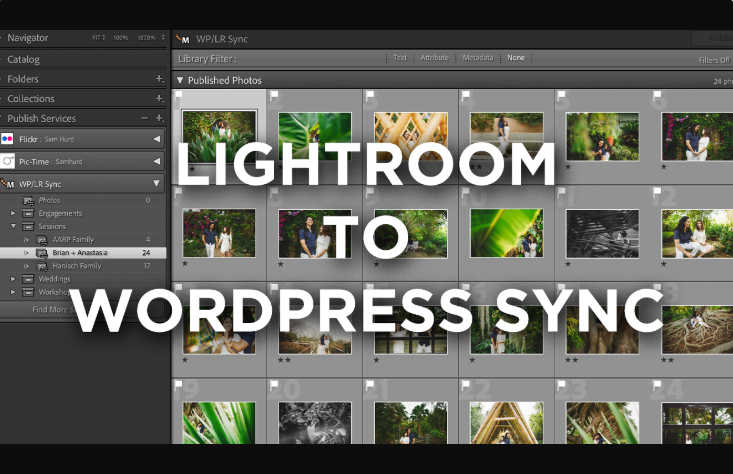Select the Metadata library filter tab
Viewport: 733px width, 474px height.
point(478,57)
